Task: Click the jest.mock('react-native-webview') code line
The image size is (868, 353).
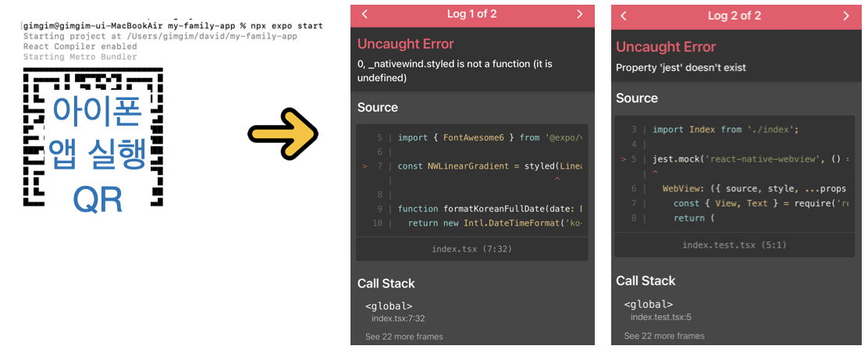Action: (750, 159)
